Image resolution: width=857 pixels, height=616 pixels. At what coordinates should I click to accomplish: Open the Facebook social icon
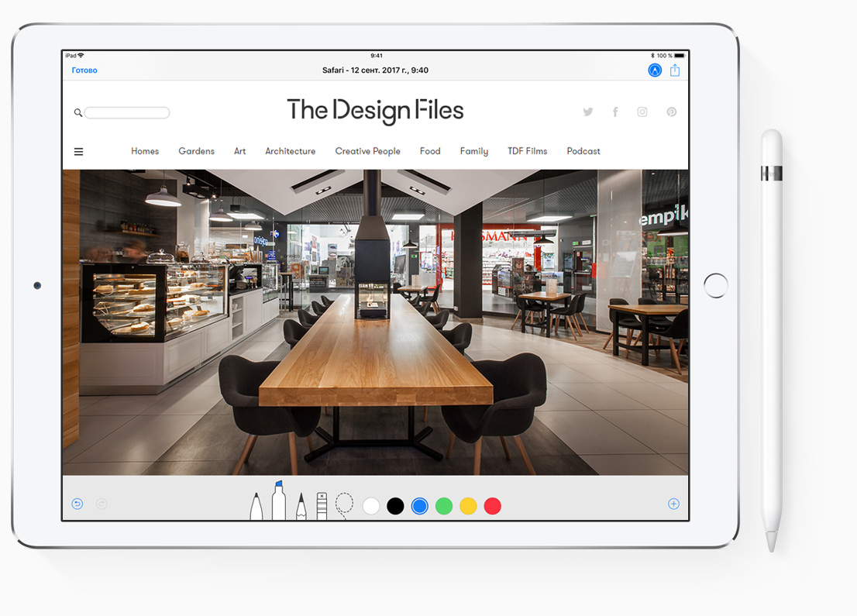pyautogui.click(x=615, y=112)
